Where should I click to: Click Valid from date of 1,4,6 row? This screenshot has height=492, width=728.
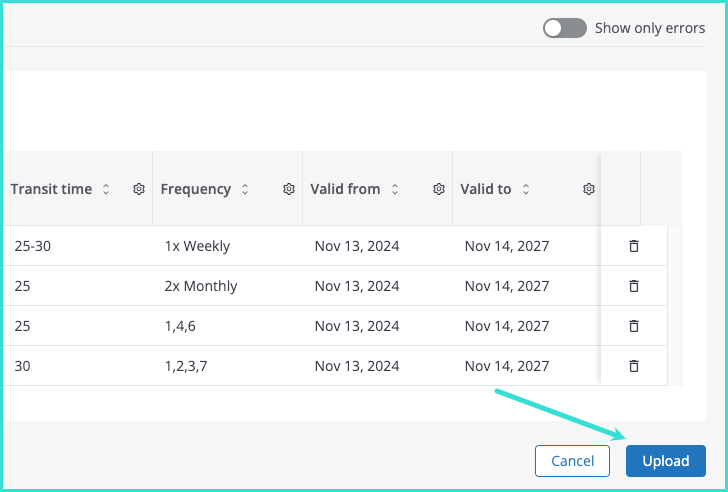click(357, 326)
